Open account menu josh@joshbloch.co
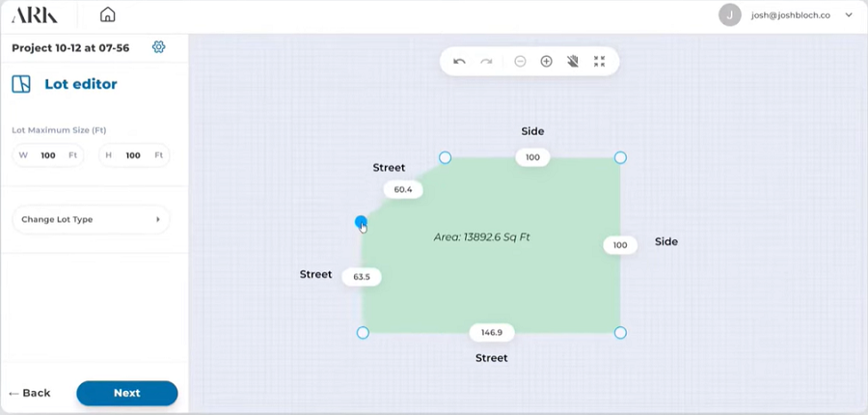 pos(791,15)
